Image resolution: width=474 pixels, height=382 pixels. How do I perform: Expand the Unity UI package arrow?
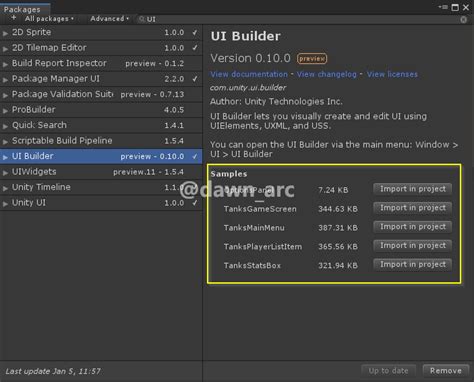(x=5, y=204)
